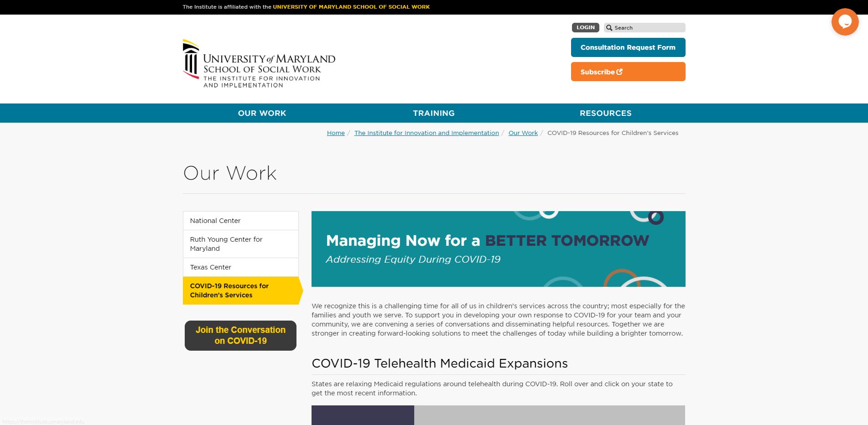Image resolution: width=868 pixels, height=425 pixels.
Task: Open The Institute for Innovation breadcrumb
Action: click(x=426, y=133)
